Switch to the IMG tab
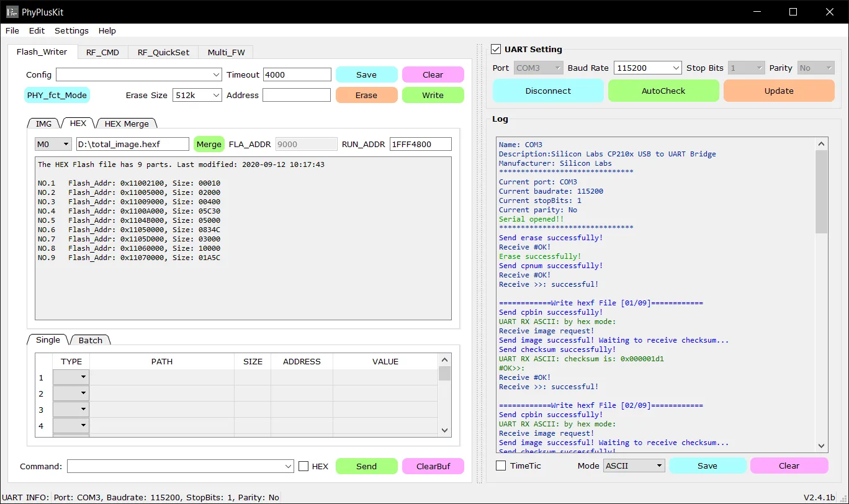Screen dimensions: 849x504 (x=43, y=124)
